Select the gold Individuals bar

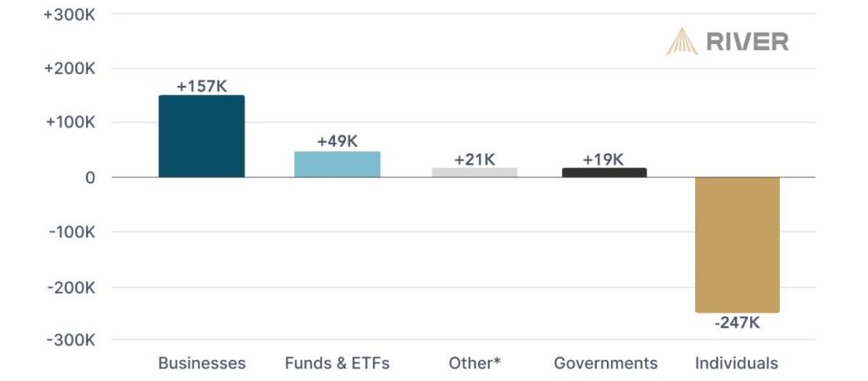[737, 244]
